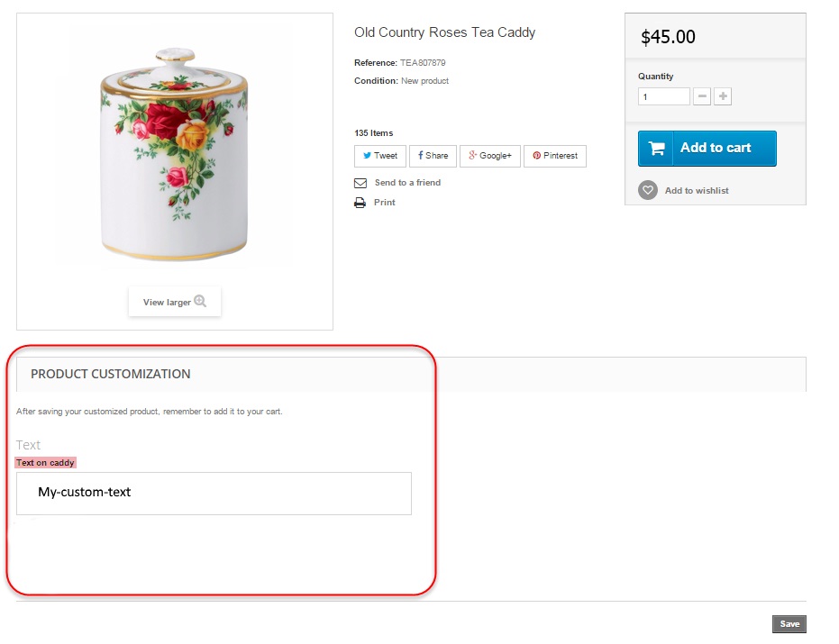Viewport: 839px width, 644px height.
Task: Click the View larger button
Action: tap(175, 302)
